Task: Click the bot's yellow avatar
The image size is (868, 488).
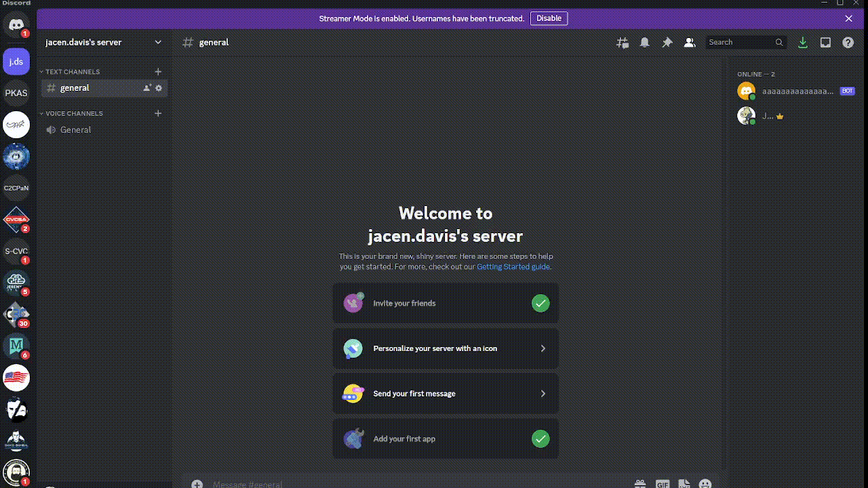Action: (747, 91)
